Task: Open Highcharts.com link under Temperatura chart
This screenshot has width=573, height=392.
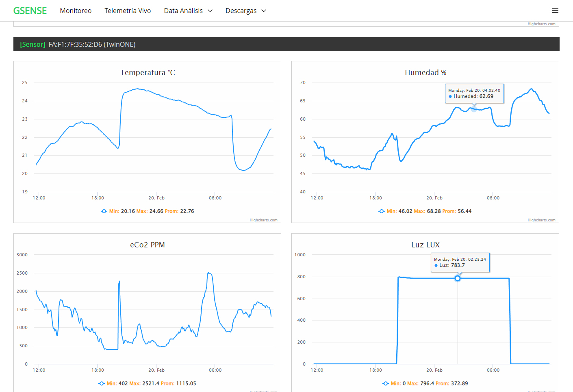Action: (263, 220)
